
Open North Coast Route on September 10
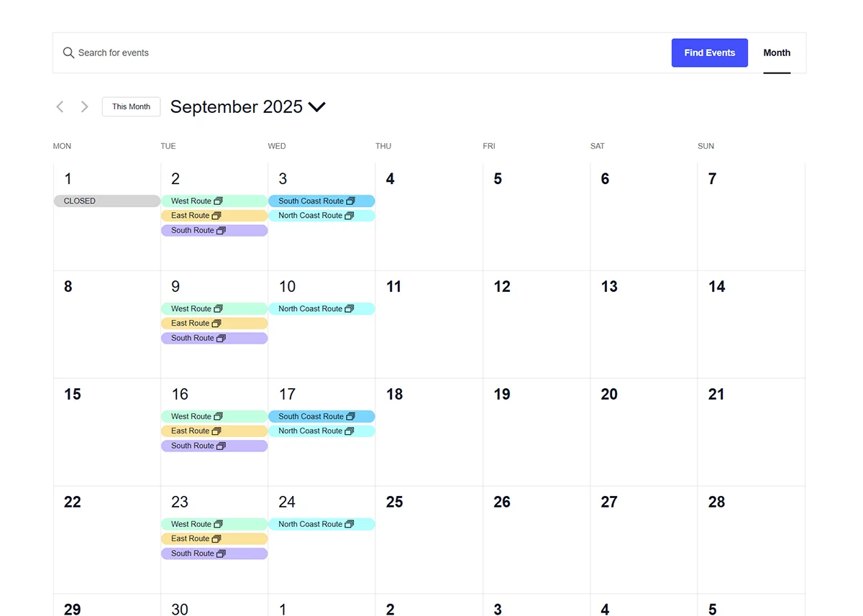coord(321,309)
